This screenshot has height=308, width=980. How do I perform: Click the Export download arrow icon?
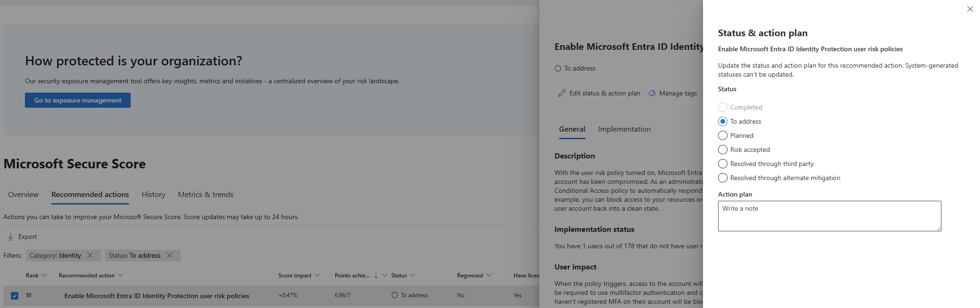[10, 237]
